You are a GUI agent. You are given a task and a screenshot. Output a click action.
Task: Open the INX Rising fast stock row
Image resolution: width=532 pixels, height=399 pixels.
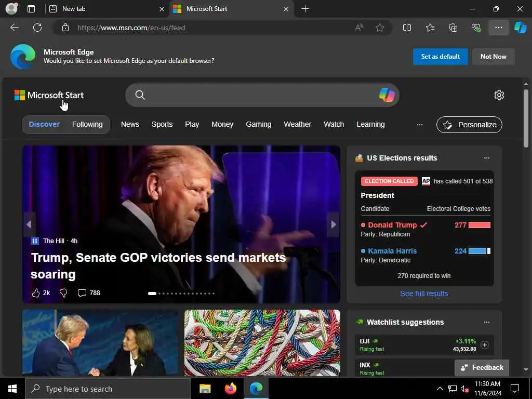click(x=405, y=368)
